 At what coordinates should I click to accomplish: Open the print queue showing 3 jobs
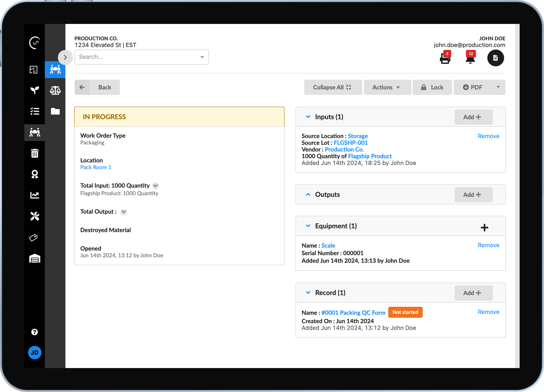pos(445,59)
